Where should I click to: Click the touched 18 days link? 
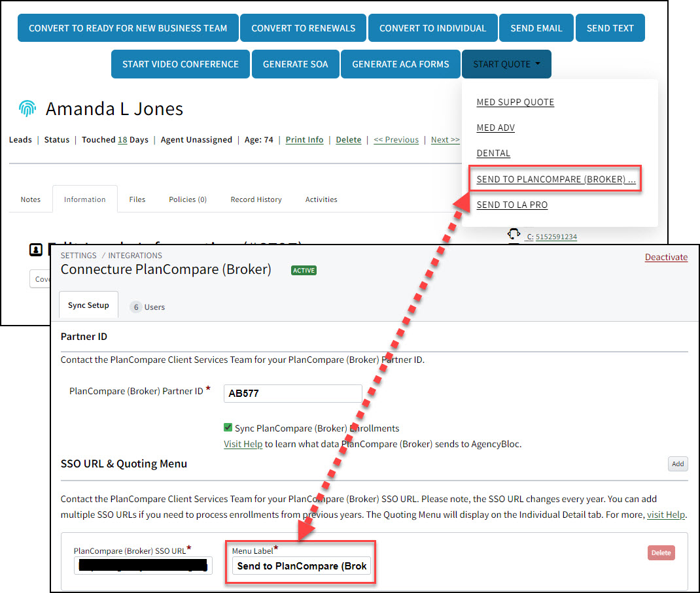[x=122, y=140]
